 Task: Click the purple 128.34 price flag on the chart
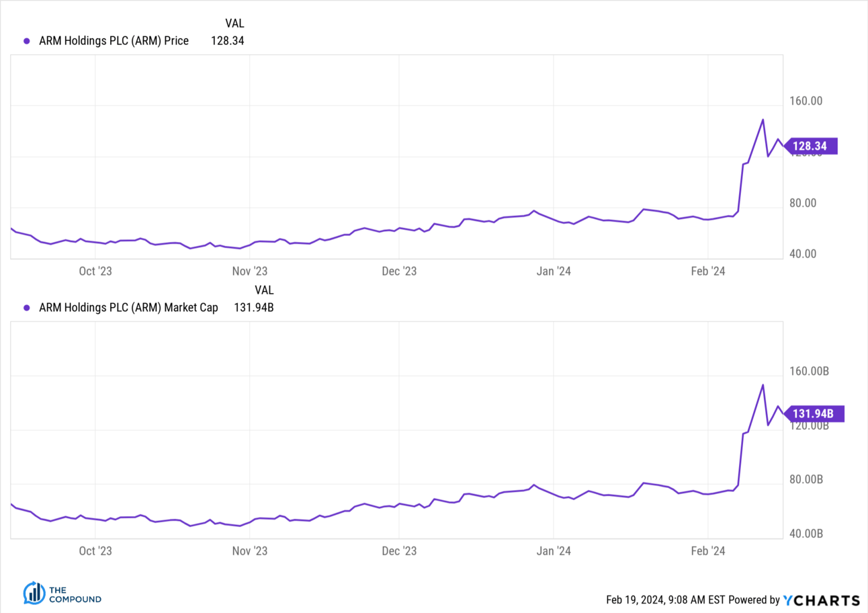coord(811,146)
